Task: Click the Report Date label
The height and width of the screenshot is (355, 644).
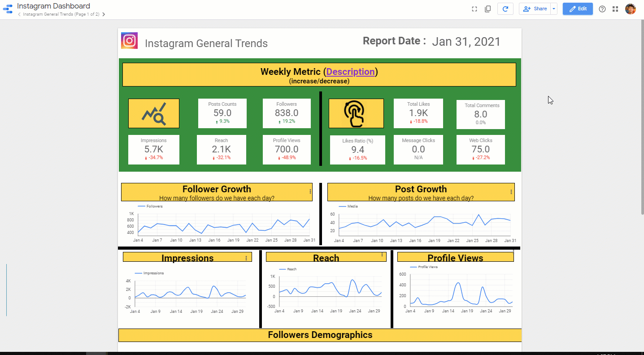Action: [394, 41]
